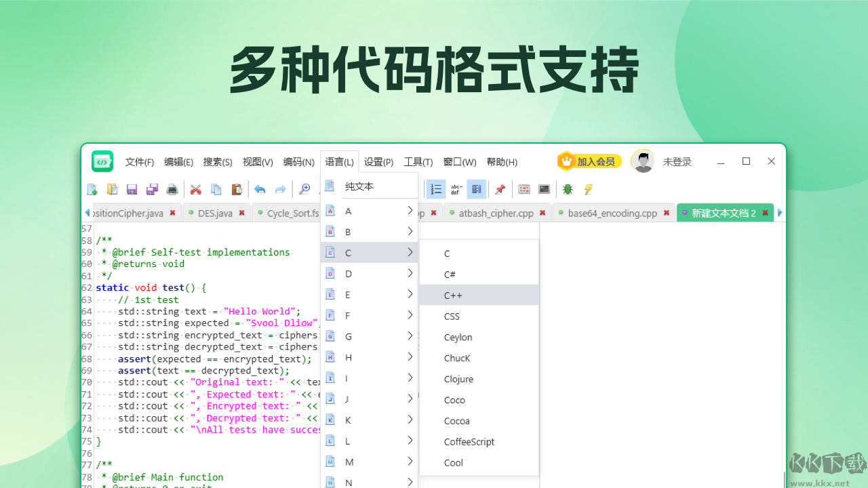Close the 语言(L) menu

[339, 162]
